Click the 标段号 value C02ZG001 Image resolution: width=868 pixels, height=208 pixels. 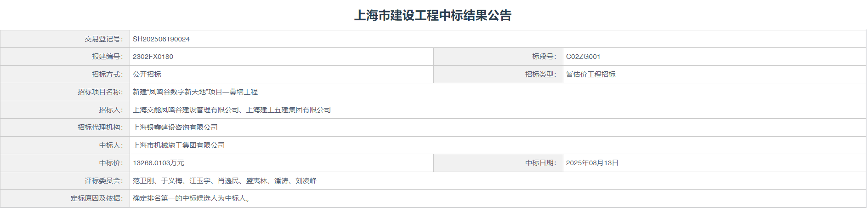(583, 57)
